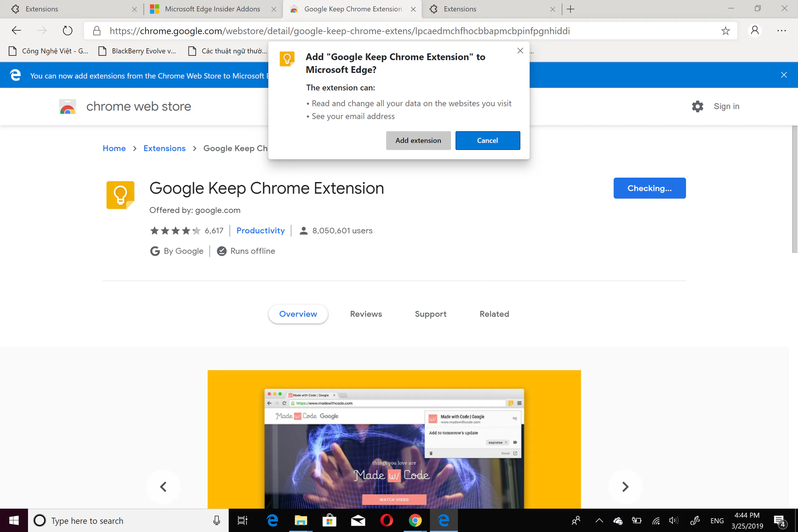This screenshot has width=798, height=532.
Task: Open File Explorer from the taskbar
Action: coord(300,520)
